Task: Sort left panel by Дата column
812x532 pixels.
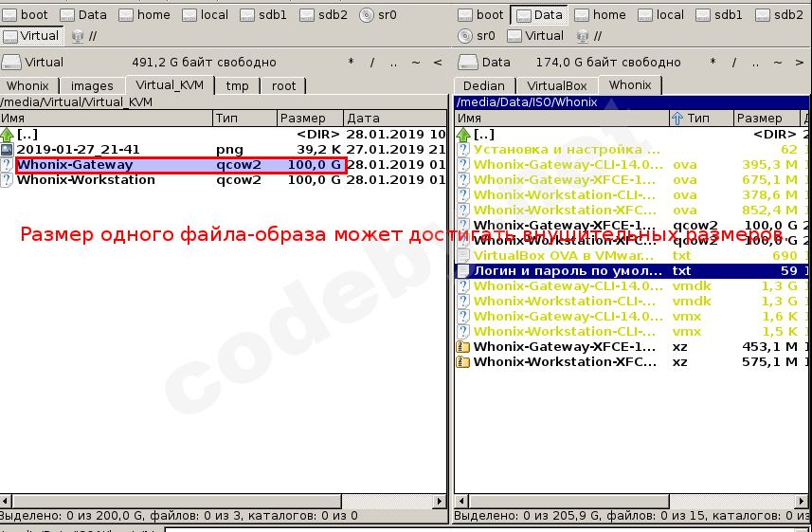Action: tap(395, 119)
